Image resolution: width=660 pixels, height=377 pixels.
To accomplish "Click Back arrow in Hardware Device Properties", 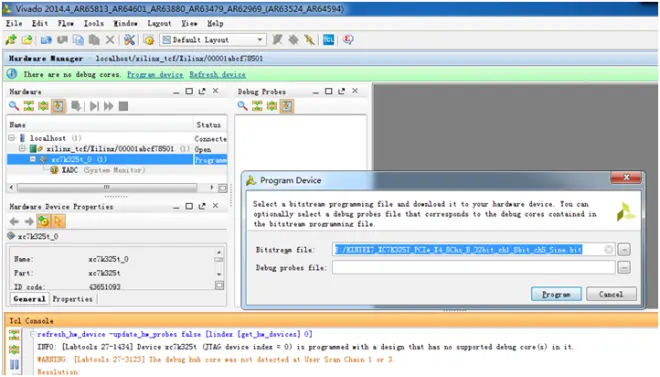I will click(x=14, y=221).
